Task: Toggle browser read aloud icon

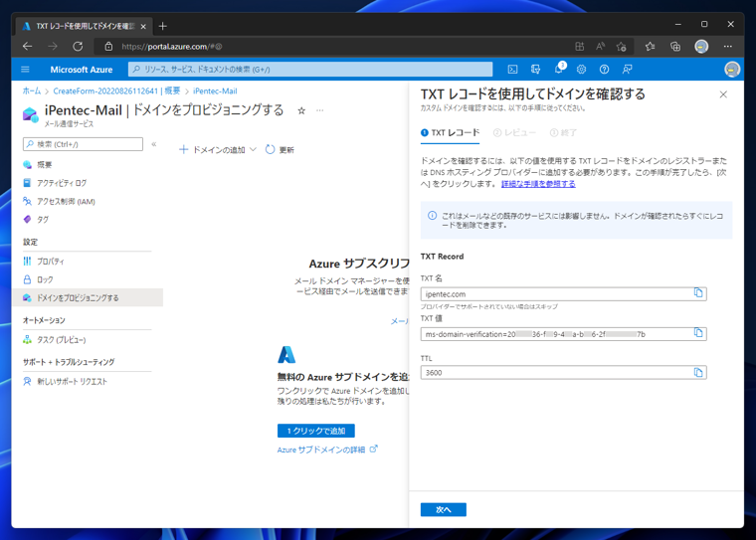Action: (x=600, y=47)
